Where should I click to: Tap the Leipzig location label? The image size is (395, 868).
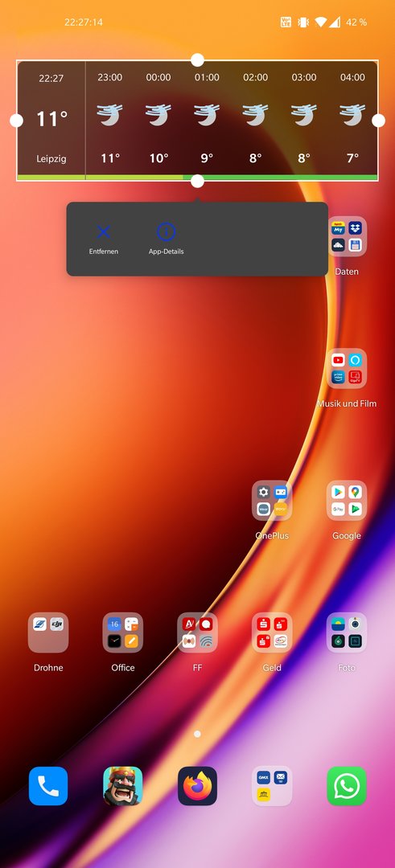(51, 159)
